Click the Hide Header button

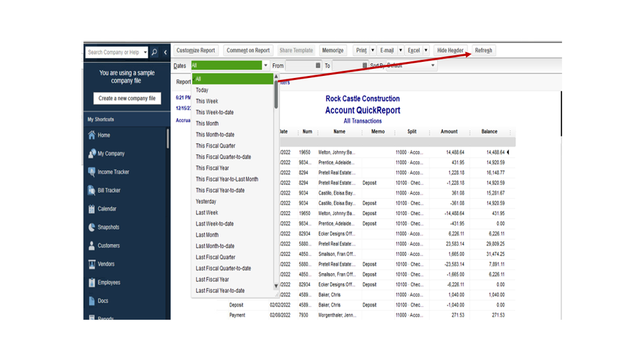(x=450, y=50)
